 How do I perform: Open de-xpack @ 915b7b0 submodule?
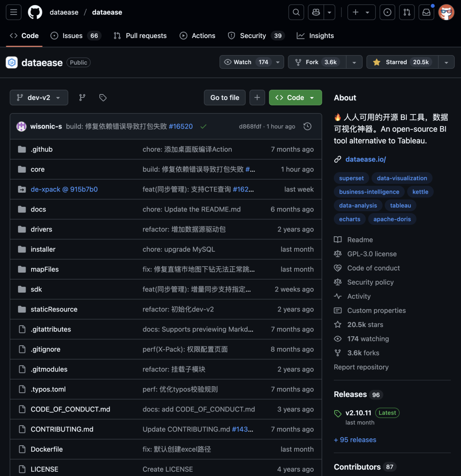click(x=64, y=189)
